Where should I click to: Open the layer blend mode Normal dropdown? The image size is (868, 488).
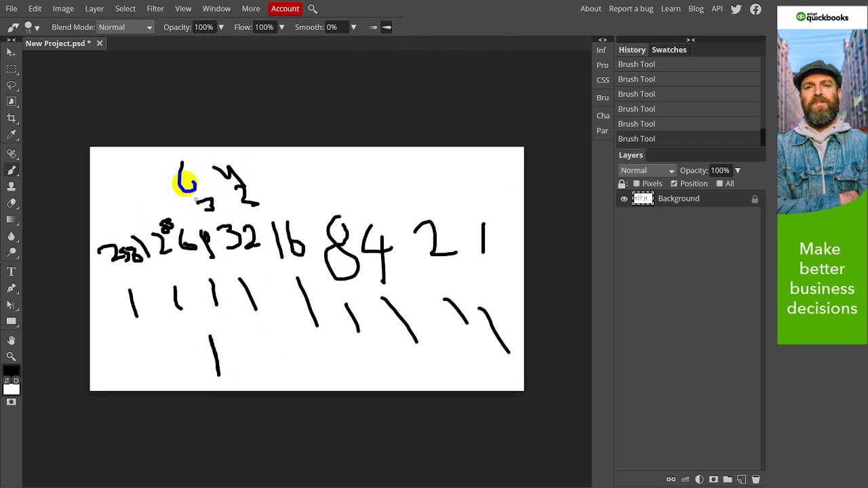click(x=647, y=171)
